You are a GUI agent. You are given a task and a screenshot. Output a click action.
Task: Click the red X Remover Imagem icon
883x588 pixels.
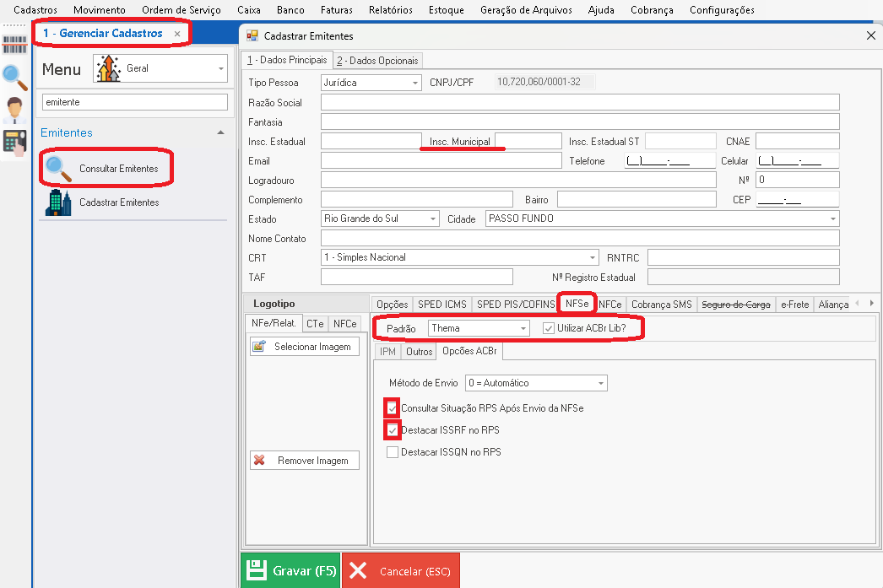click(x=260, y=461)
